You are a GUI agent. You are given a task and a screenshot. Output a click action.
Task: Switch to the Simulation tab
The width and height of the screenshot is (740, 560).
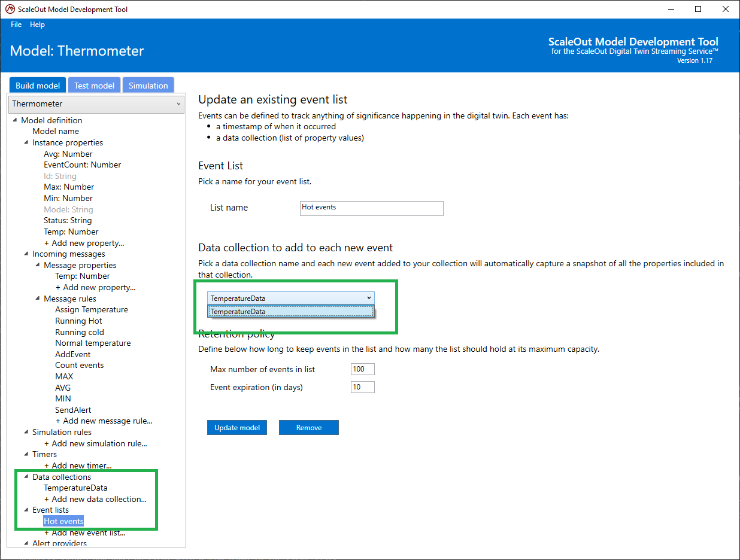point(148,86)
